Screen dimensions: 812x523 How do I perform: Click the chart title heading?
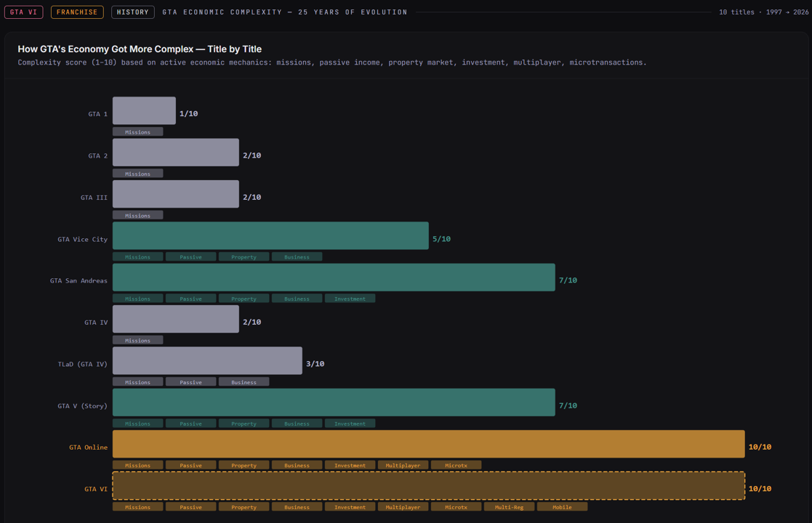tap(140, 49)
